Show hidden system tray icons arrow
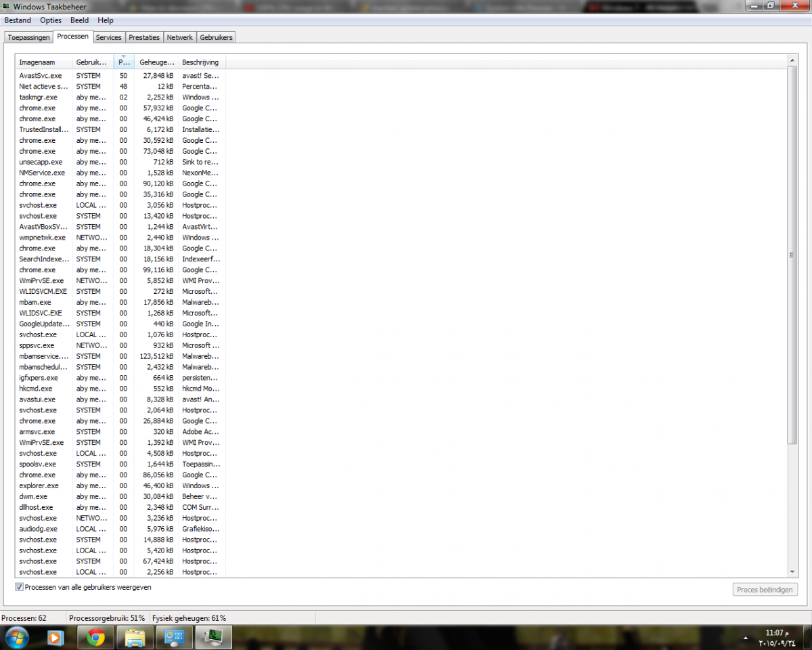 pos(746,638)
